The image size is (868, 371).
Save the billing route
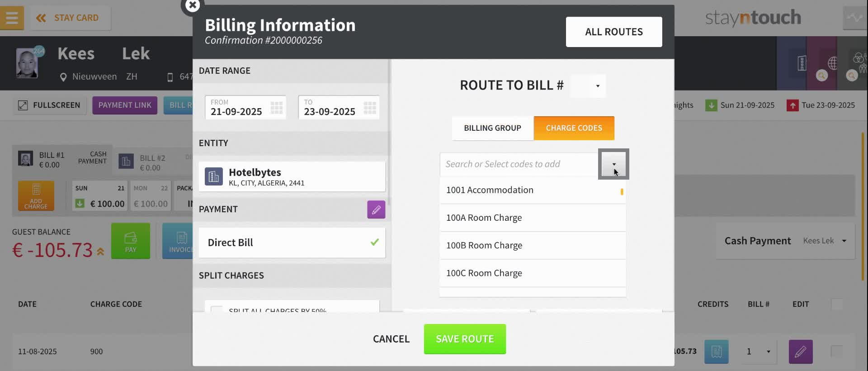(x=465, y=339)
